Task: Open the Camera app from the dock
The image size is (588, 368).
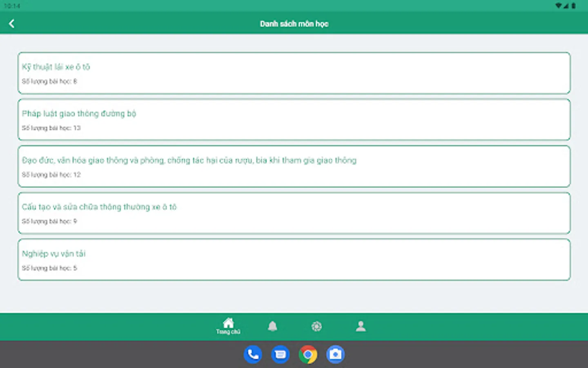Action: point(335,354)
